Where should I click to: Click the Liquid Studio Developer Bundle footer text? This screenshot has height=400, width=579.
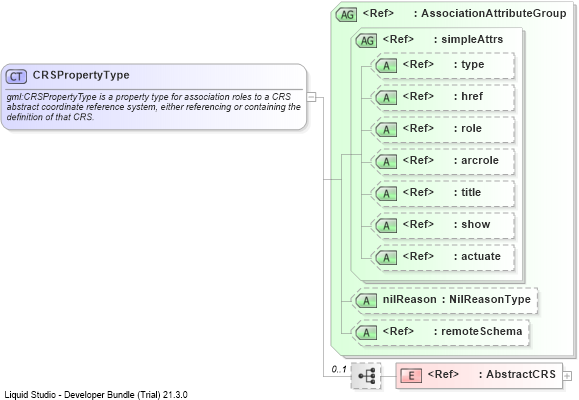pos(96,394)
